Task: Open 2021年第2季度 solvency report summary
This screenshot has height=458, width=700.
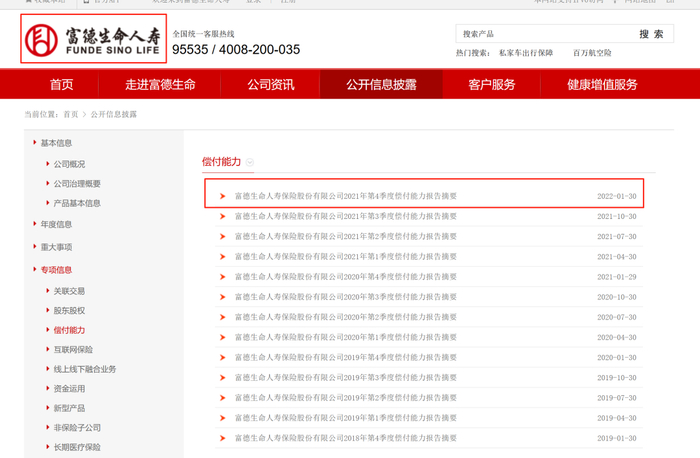Action: coord(346,236)
